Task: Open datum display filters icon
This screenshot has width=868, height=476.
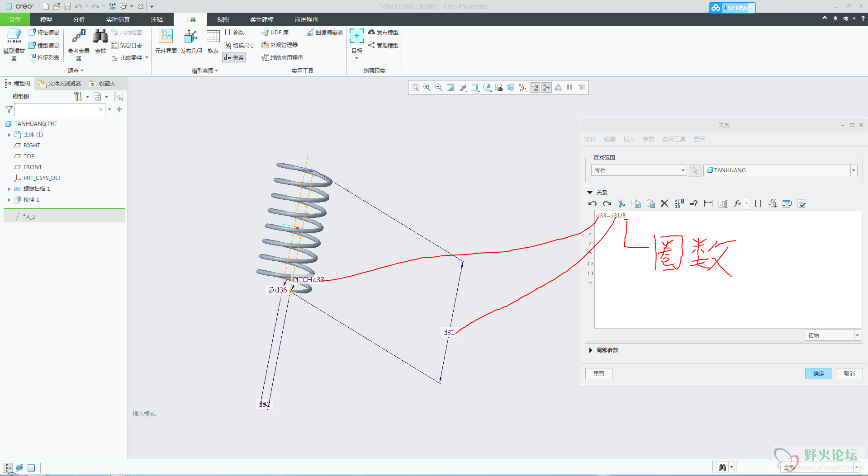Action: pos(523,87)
